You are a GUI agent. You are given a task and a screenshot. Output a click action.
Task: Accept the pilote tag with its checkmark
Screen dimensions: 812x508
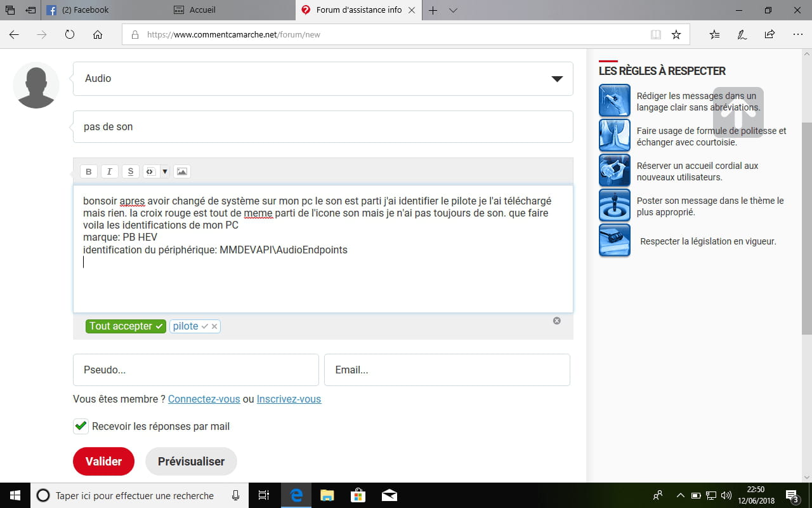click(206, 326)
